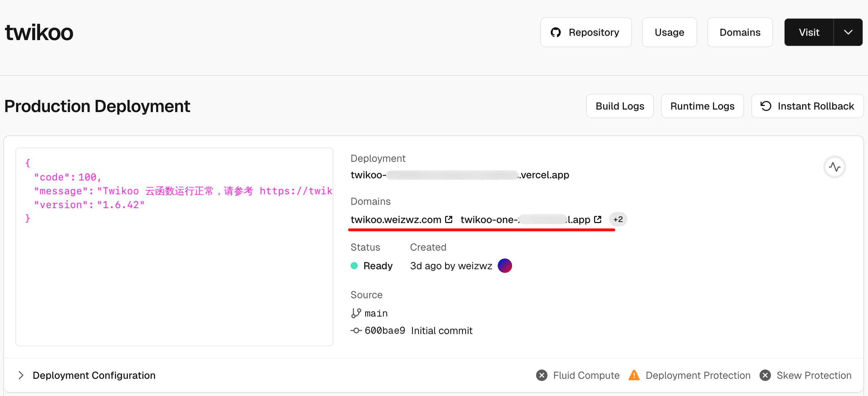This screenshot has height=396, width=868.
Task: Open Build Logs
Action: pyautogui.click(x=620, y=106)
